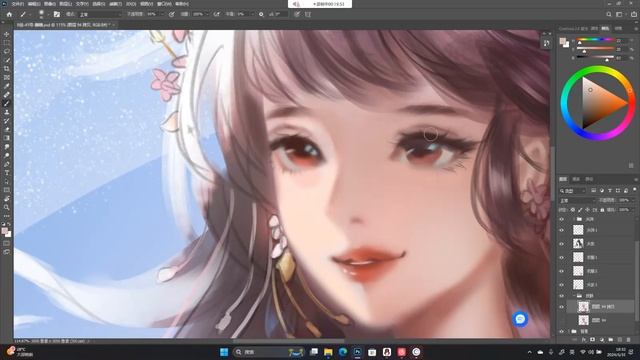The width and height of the screenshot is (640, 360).
Task: Open symmetry paint options butterfly icon
Action: point(308,14)
